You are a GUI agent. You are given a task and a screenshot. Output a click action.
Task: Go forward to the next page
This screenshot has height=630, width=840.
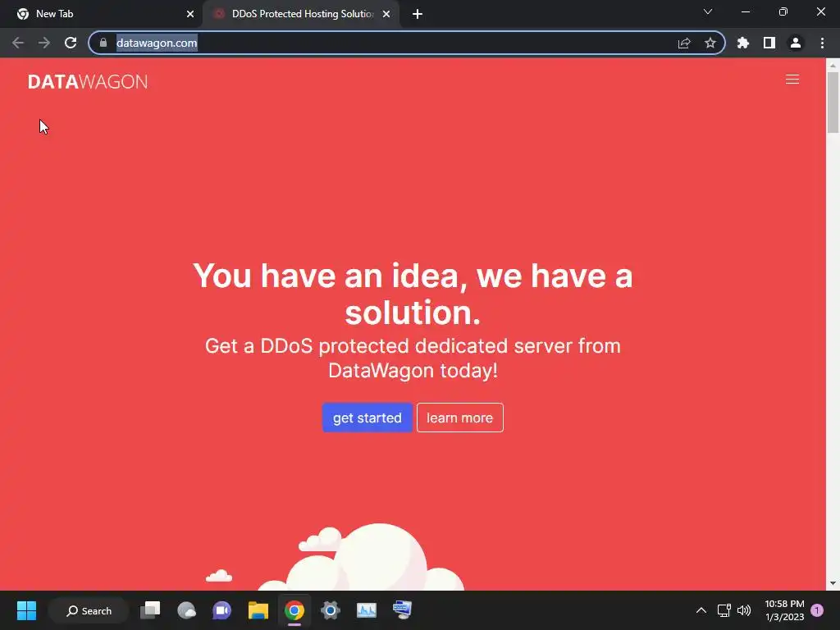pyautogui.click(x=44, y=43)
